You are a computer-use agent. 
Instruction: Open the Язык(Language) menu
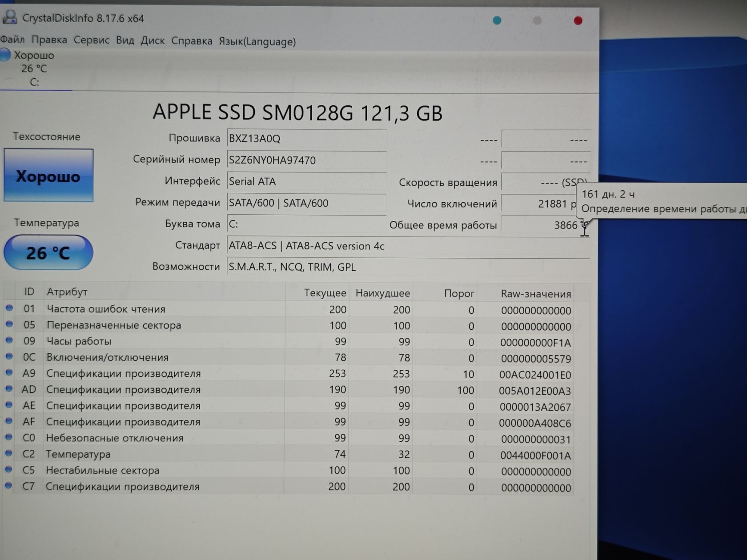click(257, 41)
